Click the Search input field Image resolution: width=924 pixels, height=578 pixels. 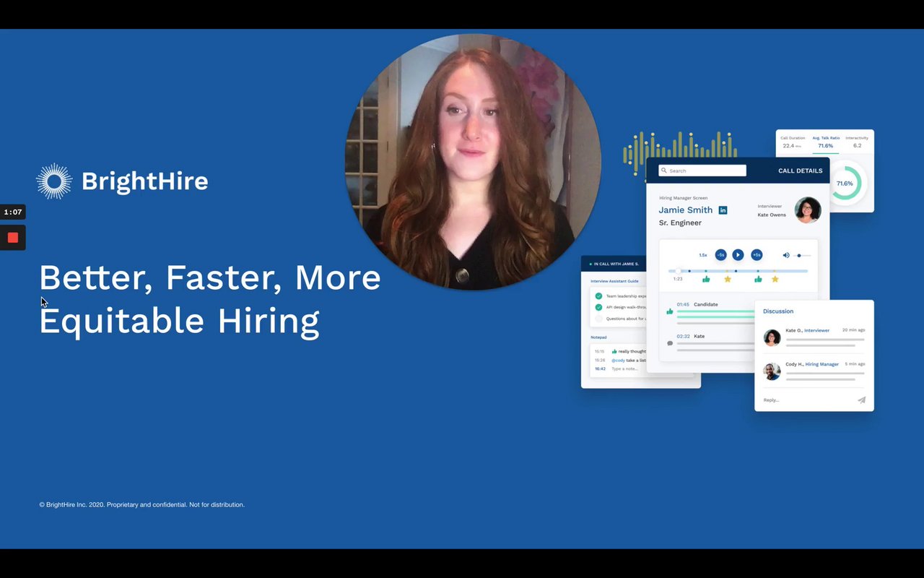[x=702, y=171]
